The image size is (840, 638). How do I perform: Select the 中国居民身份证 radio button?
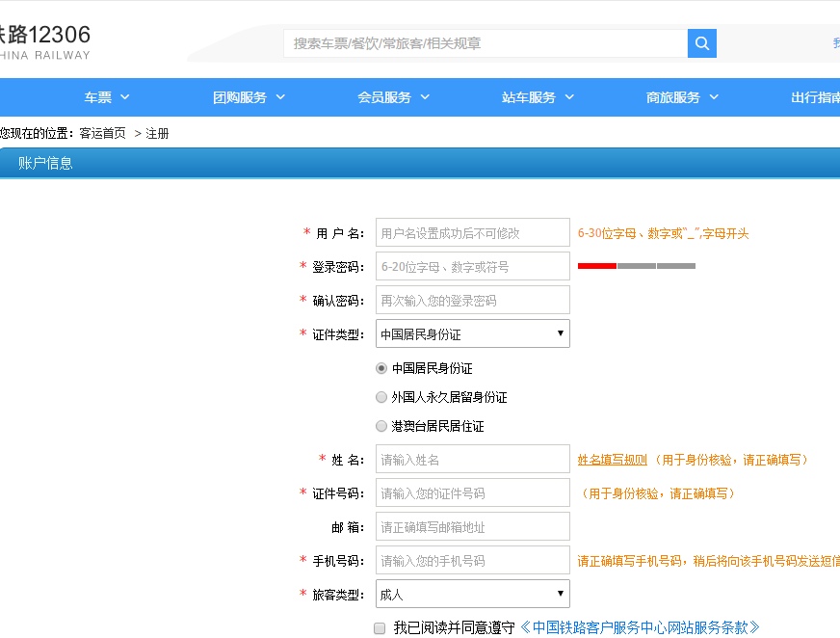click(x=381, y=368)
